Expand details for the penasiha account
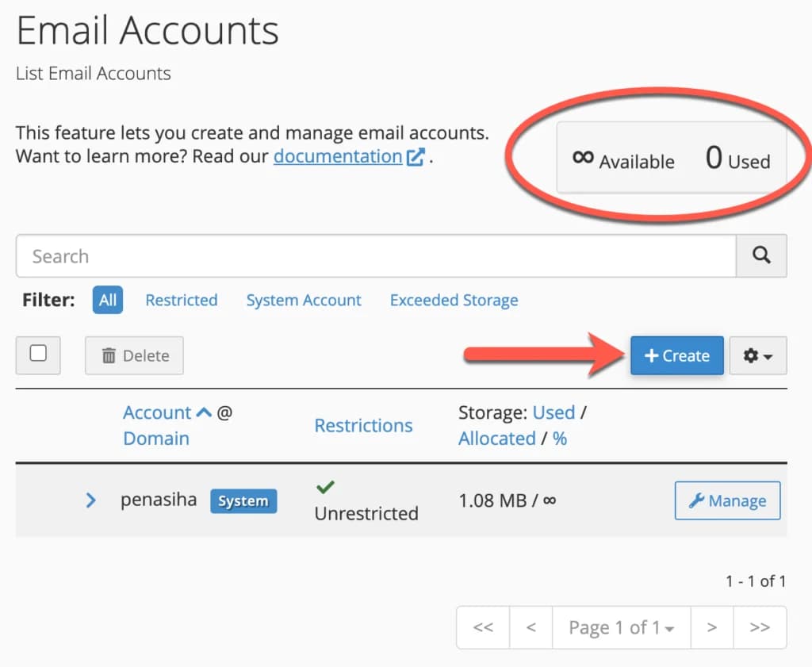812x667 pixels. [90, 500]
